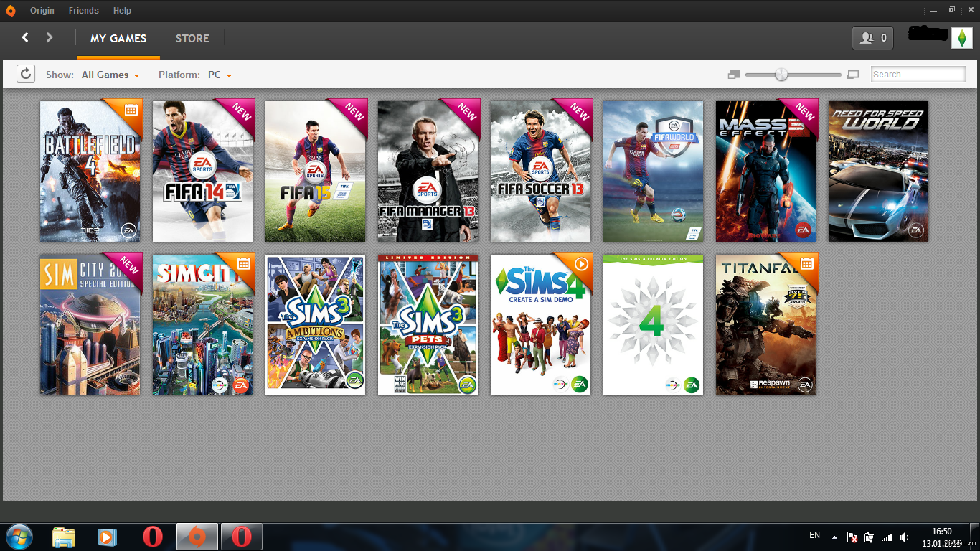Screen dimensions: 980x551
Task: Select Sims 4 Create a Sim Demo
Action: 540,324
